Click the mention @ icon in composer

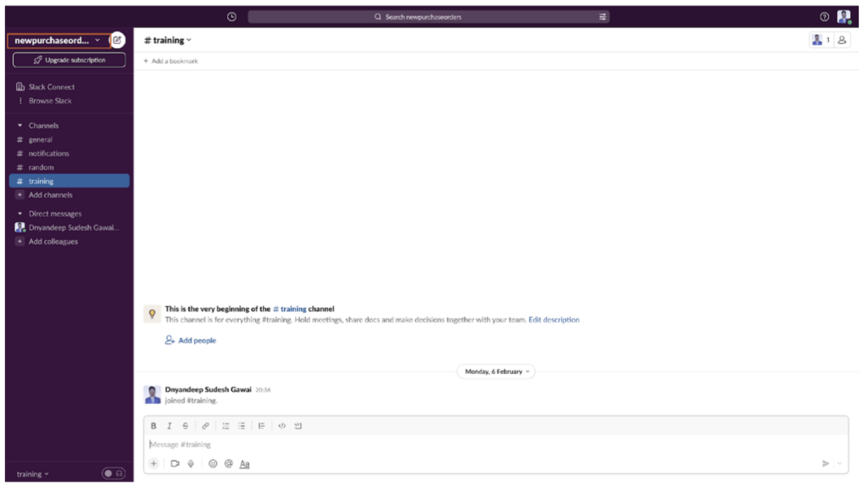click(228, 463)
